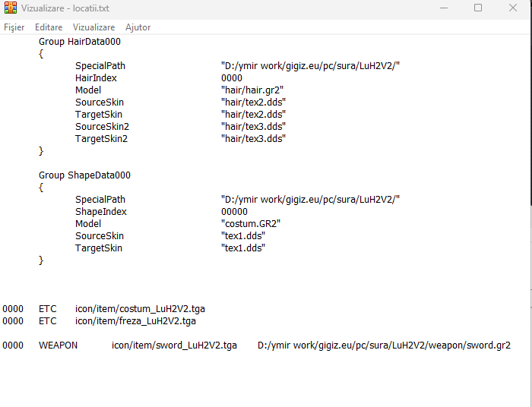Click SpecialPath value in ShapeData000 group
The height and width of the screenshot is (407, 532).
click(x=310, y=200)
